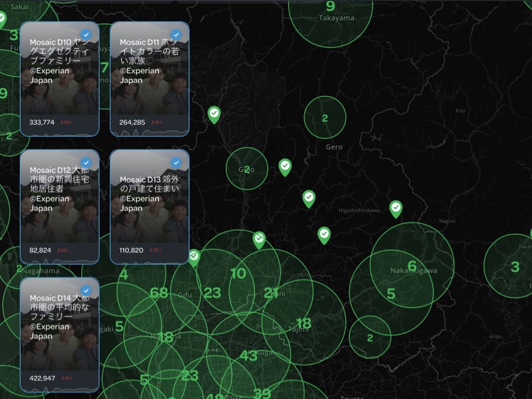The width and height of the screenshot is (532, 399).
Task: Click the 333,774 count on the D10 card
Action: 41,122
